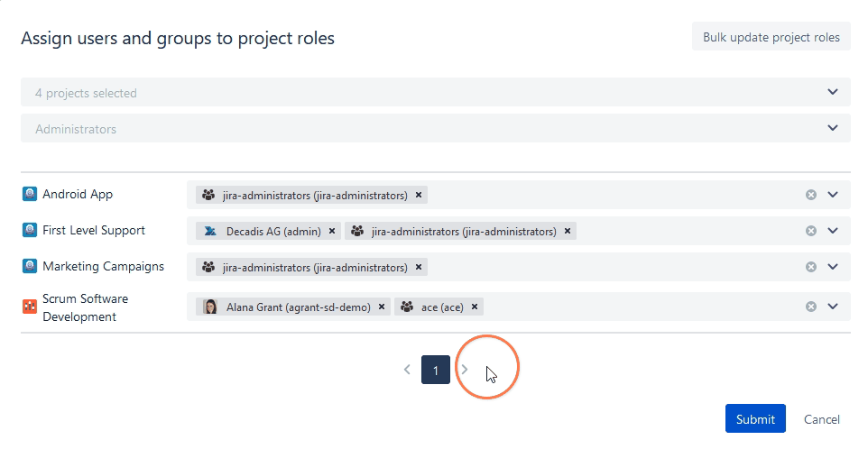Expand the '4 projects selected' dropdown
Viewport: 868px width, 449px height.
coord(832,92)
